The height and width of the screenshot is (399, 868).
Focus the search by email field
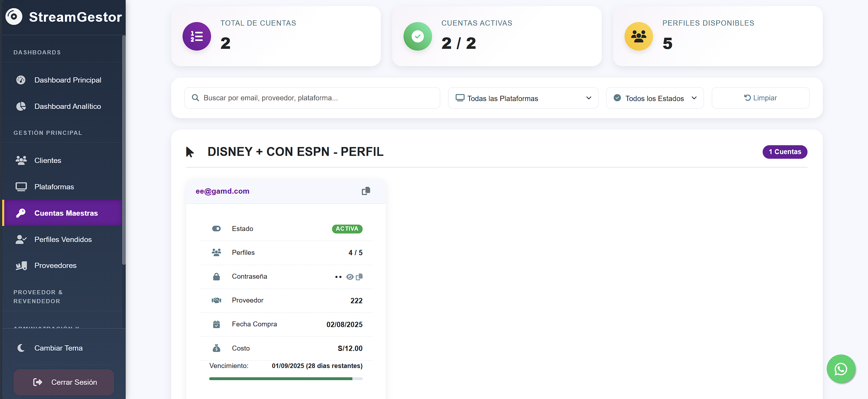[312, 98]
